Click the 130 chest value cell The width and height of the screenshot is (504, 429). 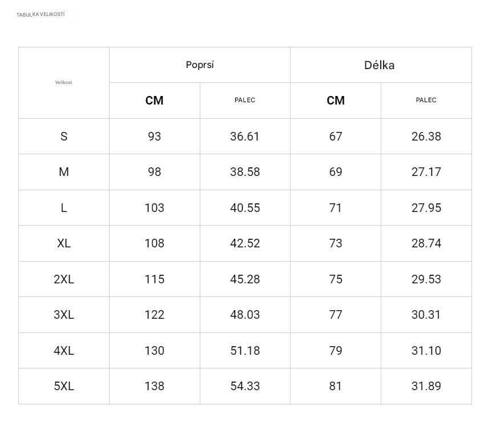[154, 351]
